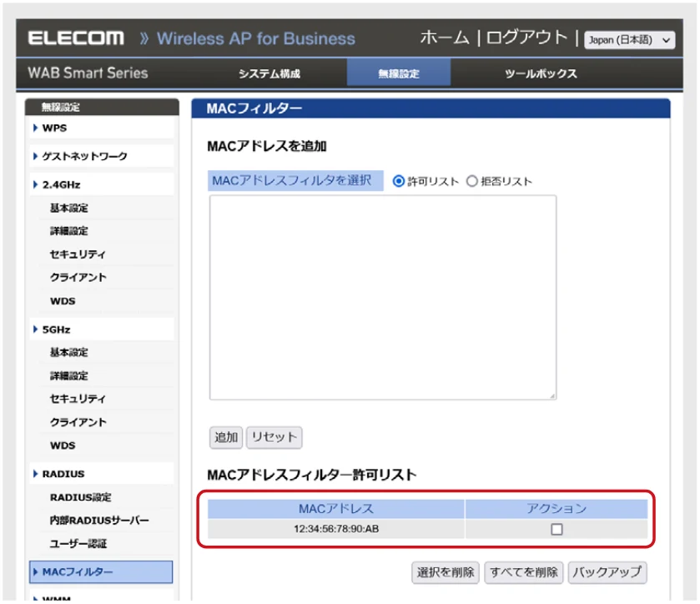Select the 許可リスト radio button
Viewport: 700px width, 604px height.
coord(398,181)
